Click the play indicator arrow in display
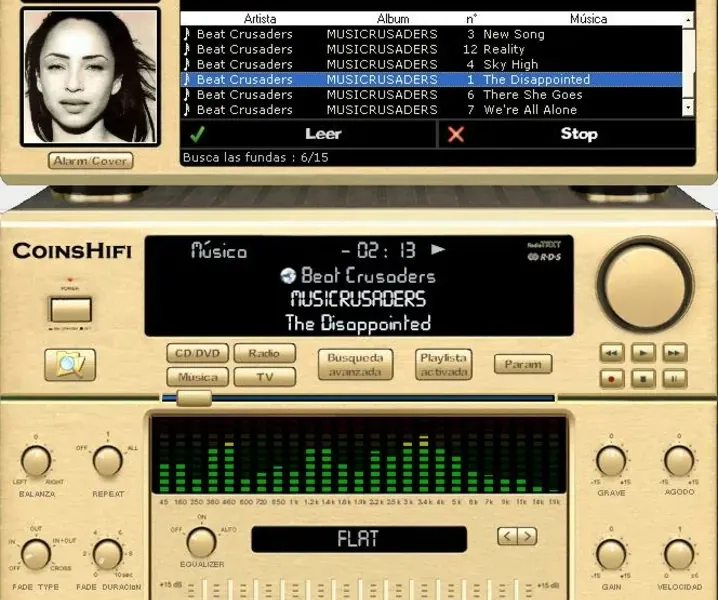The image size is (718, 600). pos(438,249)
